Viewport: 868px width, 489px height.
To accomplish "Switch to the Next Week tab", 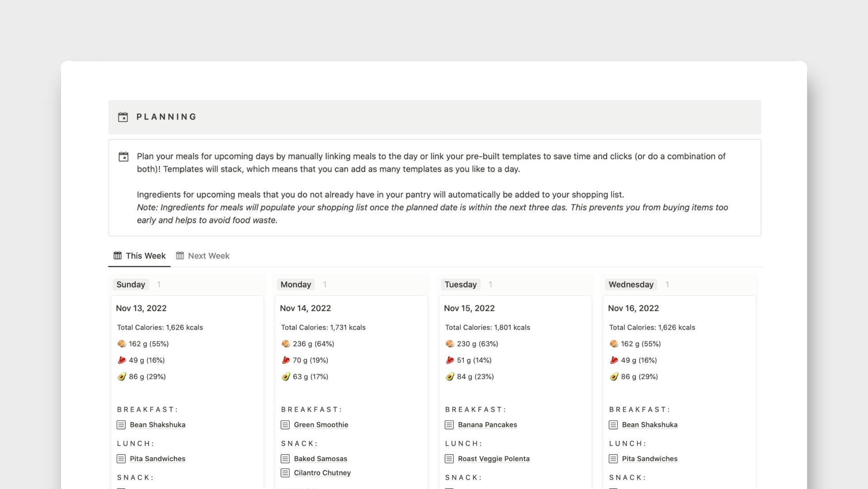I will click(209, 256).
